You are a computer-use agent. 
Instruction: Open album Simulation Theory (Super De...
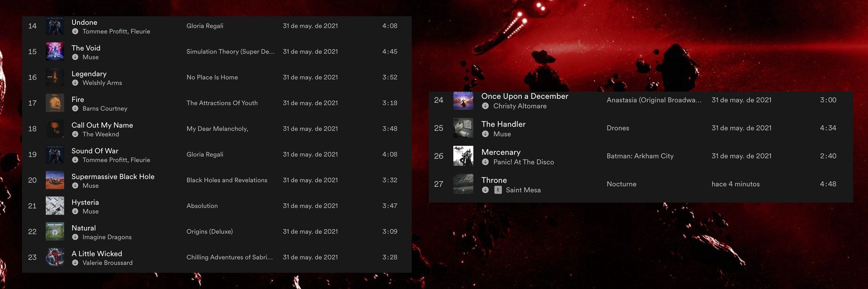[231, 51]
